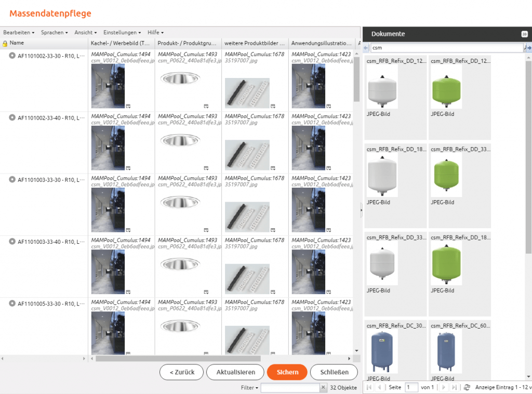Select the row circle for AF1101003-33-40

12,241
